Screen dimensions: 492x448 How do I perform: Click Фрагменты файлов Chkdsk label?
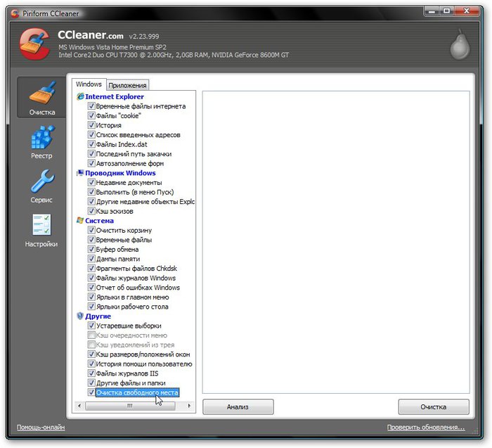[136, 269]
